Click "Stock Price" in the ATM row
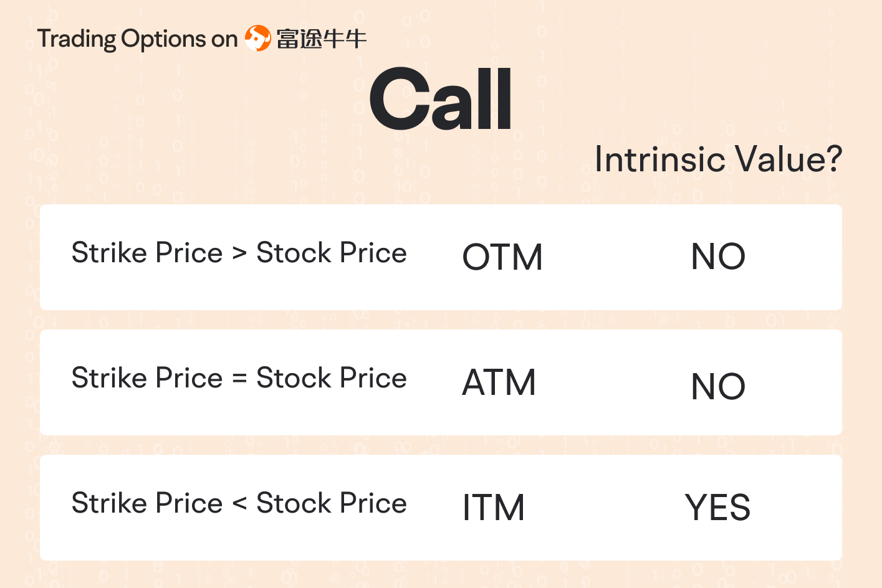The image size is (882, 588). coord(332,378)
